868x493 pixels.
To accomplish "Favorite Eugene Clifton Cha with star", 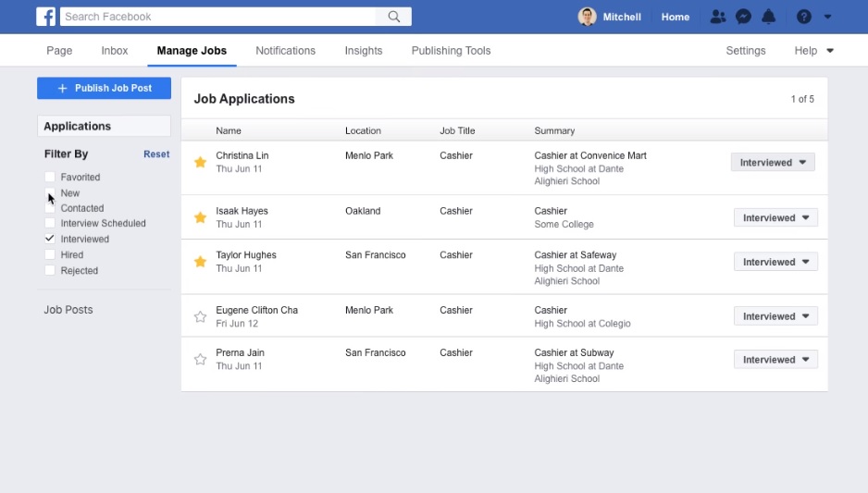I will (200, 317).
